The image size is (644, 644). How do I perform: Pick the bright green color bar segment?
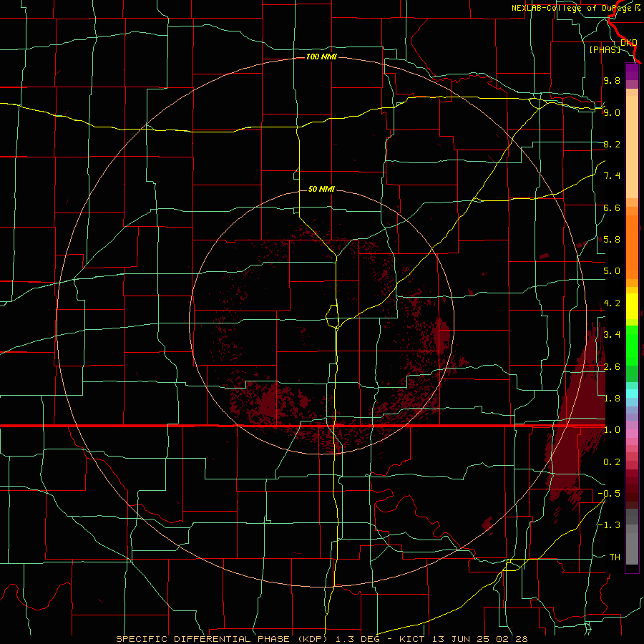(632, 346)
